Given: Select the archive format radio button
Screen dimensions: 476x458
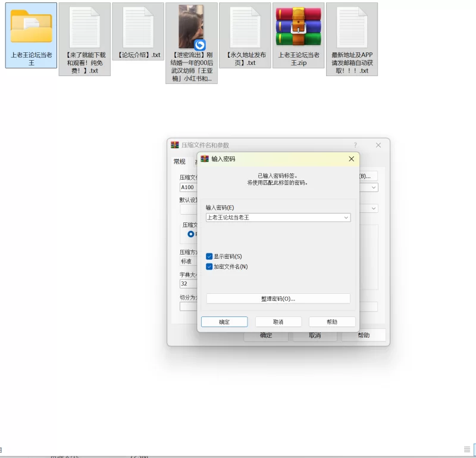Looking at the screenshot, I should [x=190, y=234].
